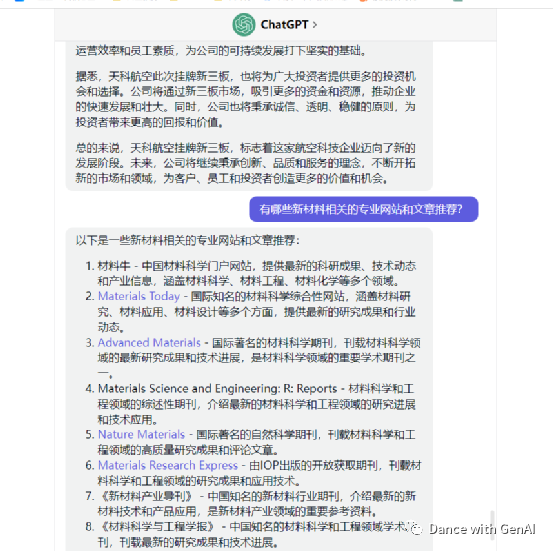Click text "由IOP出版的开放获取期刊"
Image resolution: width=553 pixels, height=551 pixels.
pos(314,465)
